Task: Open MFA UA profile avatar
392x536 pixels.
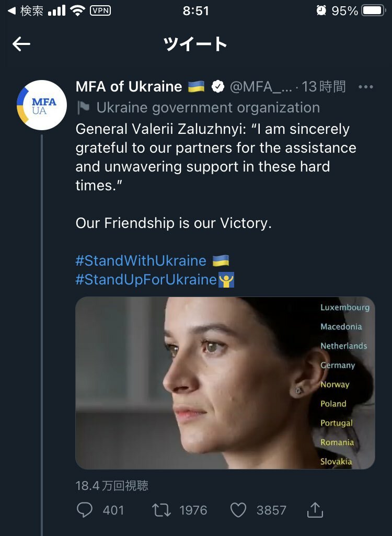Action: 42,105
